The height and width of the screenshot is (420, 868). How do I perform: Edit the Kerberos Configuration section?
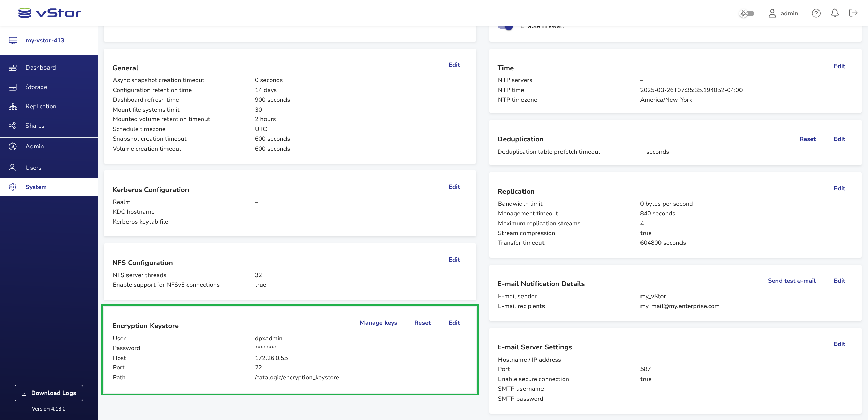tap(454, 187)
